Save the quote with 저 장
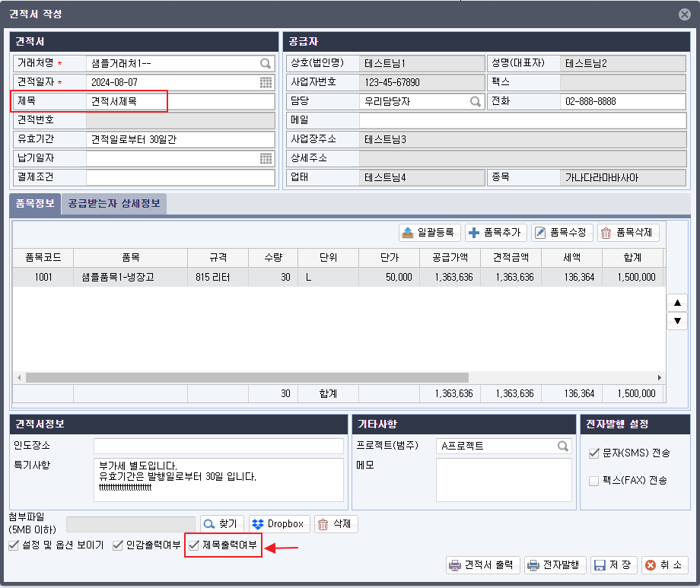The width and height of the screenshot is (700, 588). click(x=614, y=564)
